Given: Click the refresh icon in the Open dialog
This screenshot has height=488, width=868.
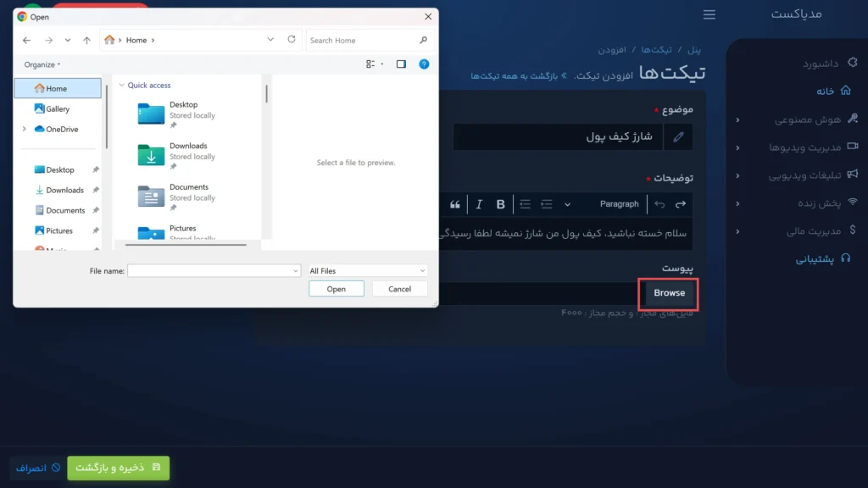Looking at the screenshot, I should click(x=292, y=40).
